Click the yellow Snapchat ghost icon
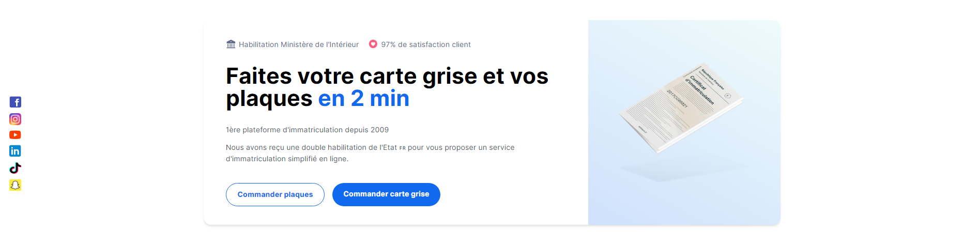 click(15, 185)
